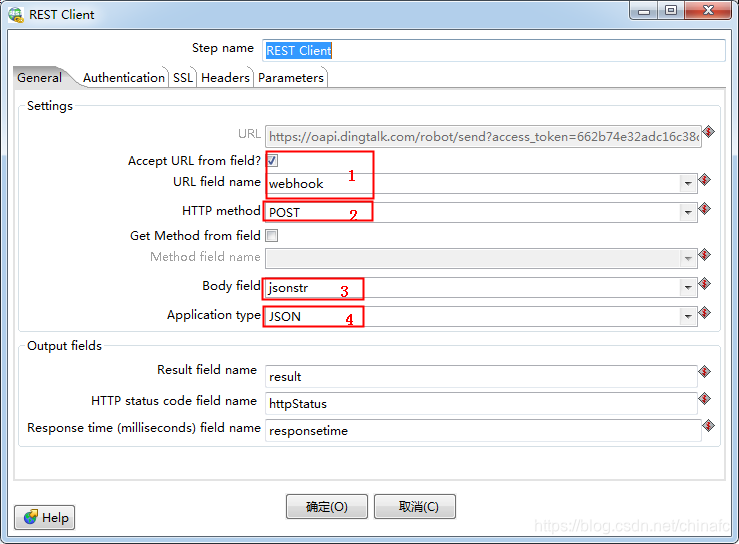This screenshot has width=739, height=544.
Task: Click variable icon next to HTTP method
Action: tap(704, 209)
